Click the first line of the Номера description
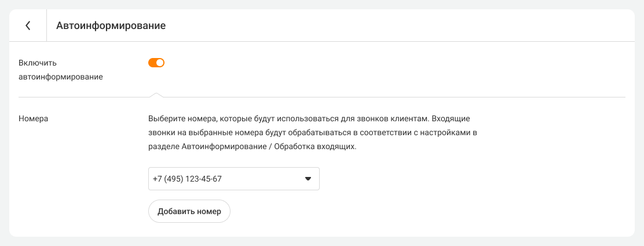 coord(309,118)
